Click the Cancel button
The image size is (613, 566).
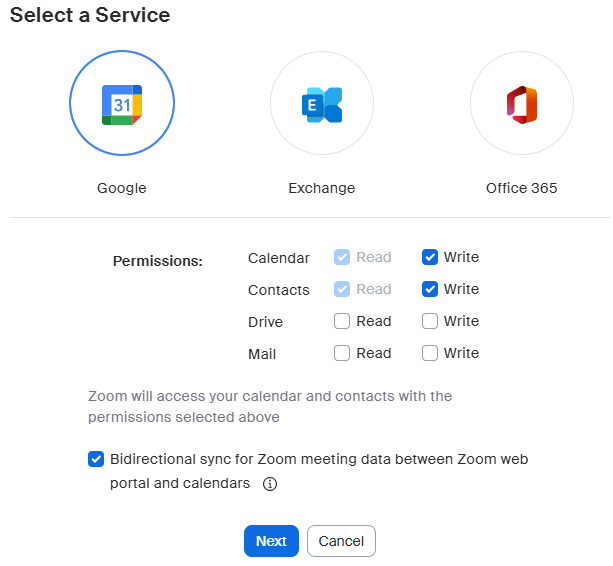click(341, 541)
